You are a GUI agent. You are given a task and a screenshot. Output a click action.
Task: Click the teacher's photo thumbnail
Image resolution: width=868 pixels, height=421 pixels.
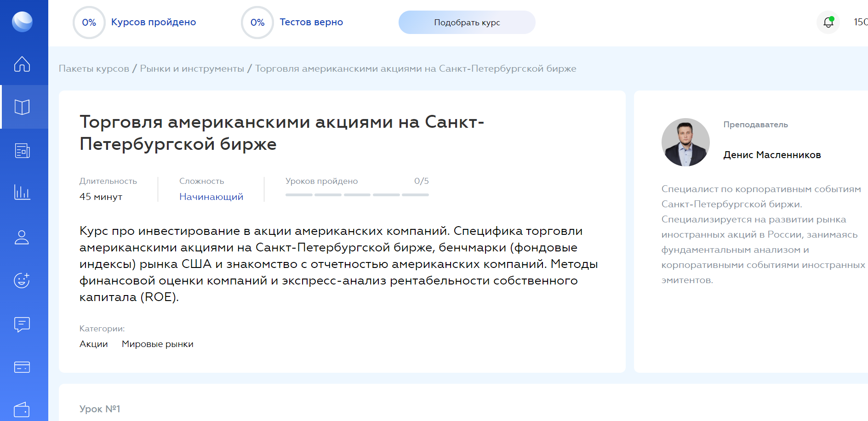pyautogui.click(x=685, y=142)
